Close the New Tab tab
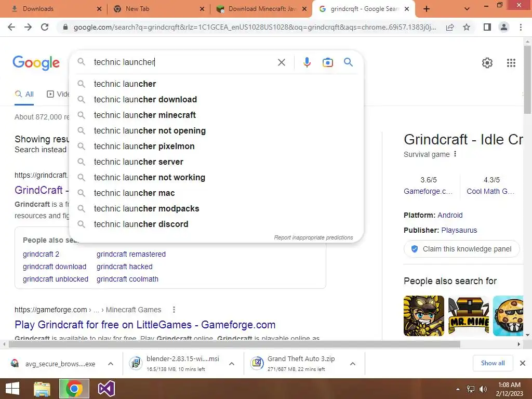The image size is (532, 399). [x=202, y=9]
